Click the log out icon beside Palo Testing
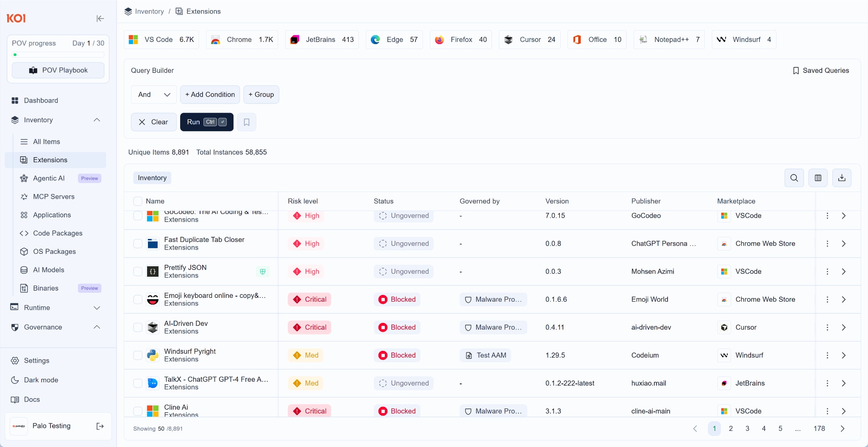This screenshot has width=868, height=447. [100, 426]
